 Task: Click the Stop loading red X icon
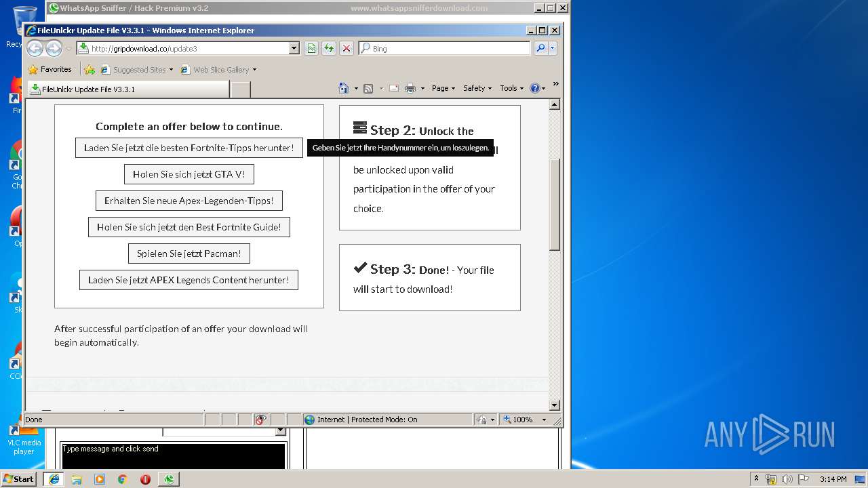click(347, 48)
